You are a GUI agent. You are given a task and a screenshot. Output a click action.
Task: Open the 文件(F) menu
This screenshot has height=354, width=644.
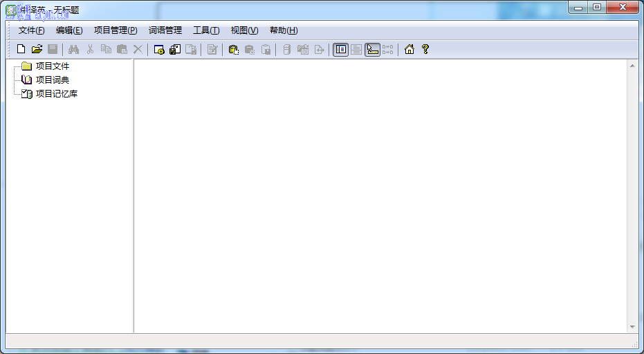coord(31,30)
